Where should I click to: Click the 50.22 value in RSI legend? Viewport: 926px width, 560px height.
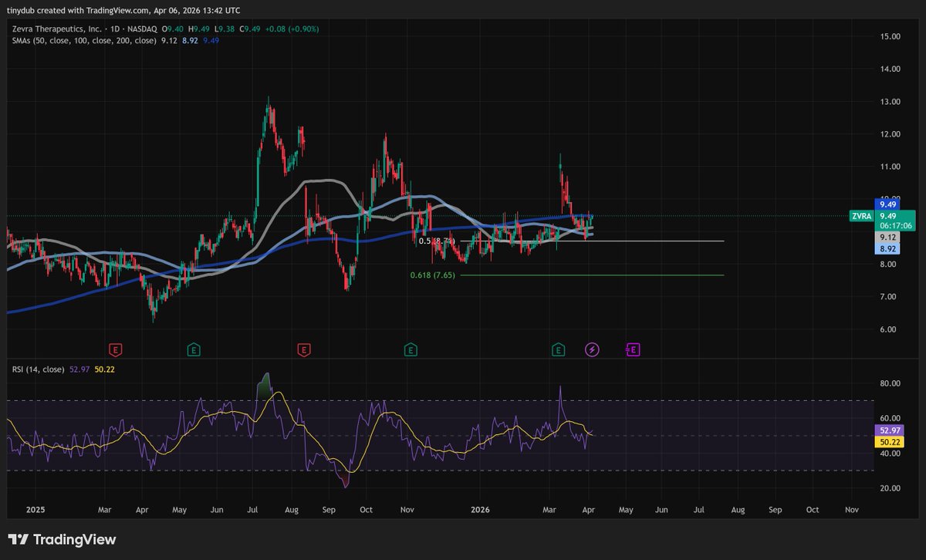[x=104, y=369]
